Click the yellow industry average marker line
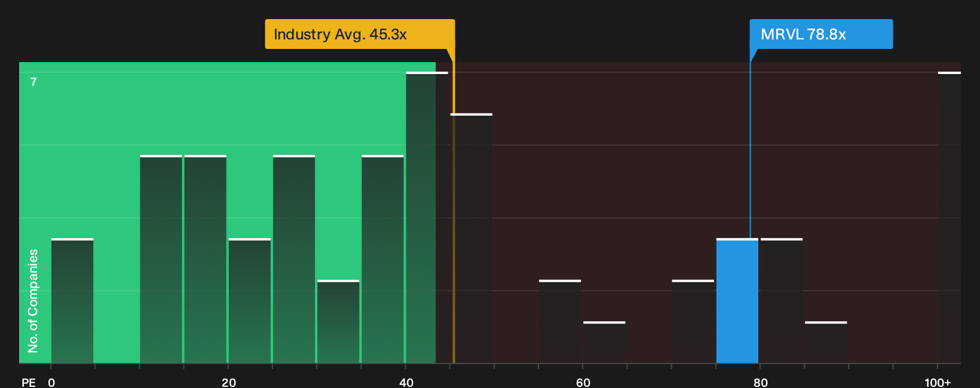 click(454, 212)
